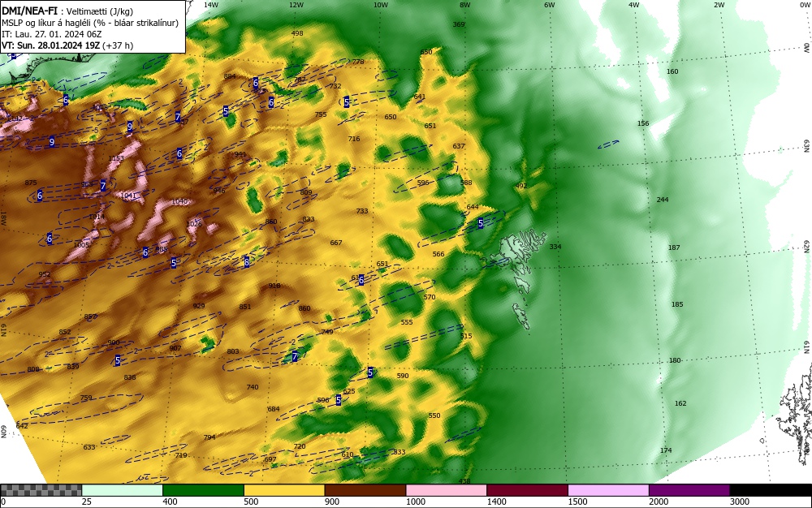Image resolution: width=812 pixels, height=508 pixels.
Task: Click the map value 778
Action: 358,62
